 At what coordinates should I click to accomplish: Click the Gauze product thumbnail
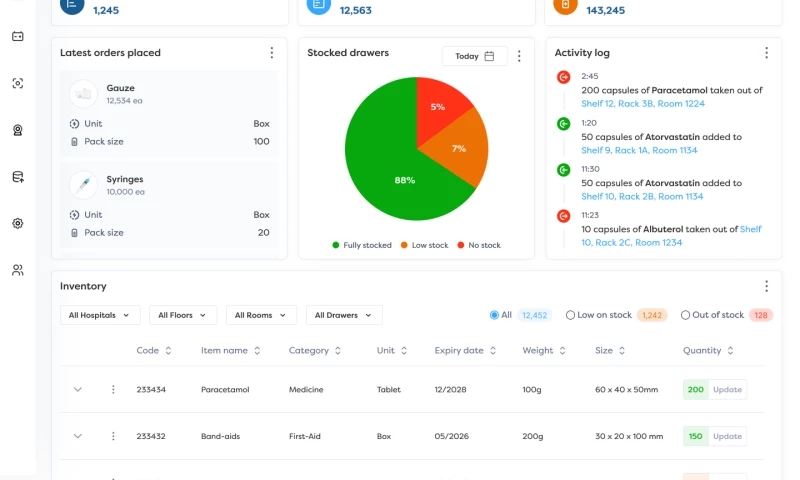click(83, 93)
